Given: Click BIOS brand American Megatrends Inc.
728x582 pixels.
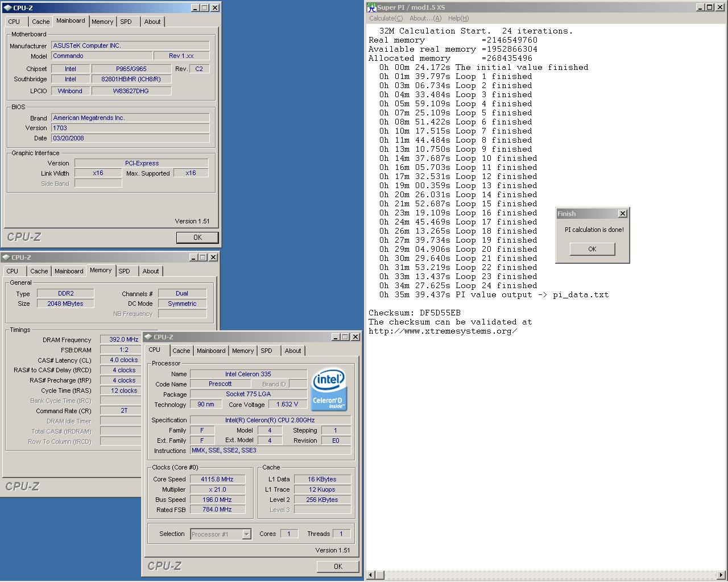Looking at the screenshot, I should pyautogui.click(x=130, y=118).
